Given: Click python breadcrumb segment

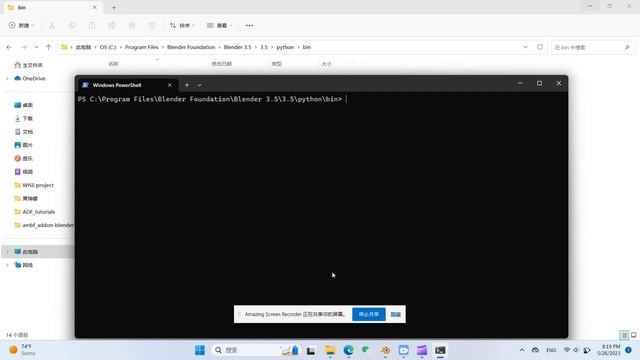Looking at the screenshot, I should coord(285,47).
